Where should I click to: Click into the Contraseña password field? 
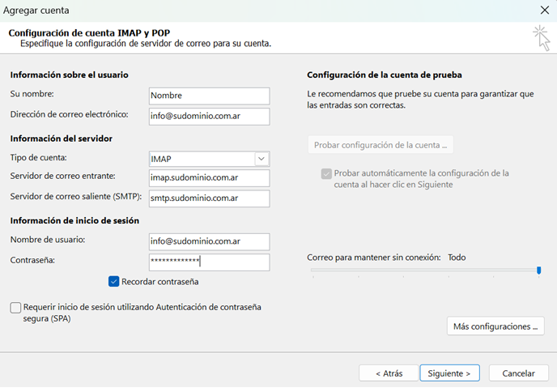(209, 262)
